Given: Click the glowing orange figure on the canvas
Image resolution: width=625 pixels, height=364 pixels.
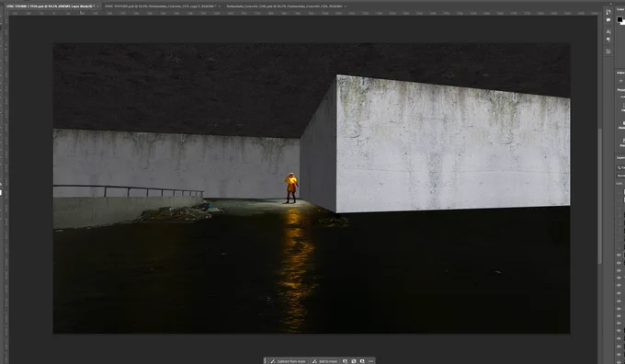Looking at the screenshot, I should click(291, 188).
